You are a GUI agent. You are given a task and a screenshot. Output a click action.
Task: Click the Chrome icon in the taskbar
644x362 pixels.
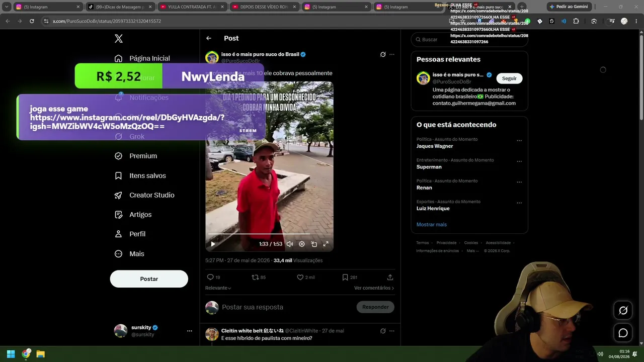(x=26, y=354)
